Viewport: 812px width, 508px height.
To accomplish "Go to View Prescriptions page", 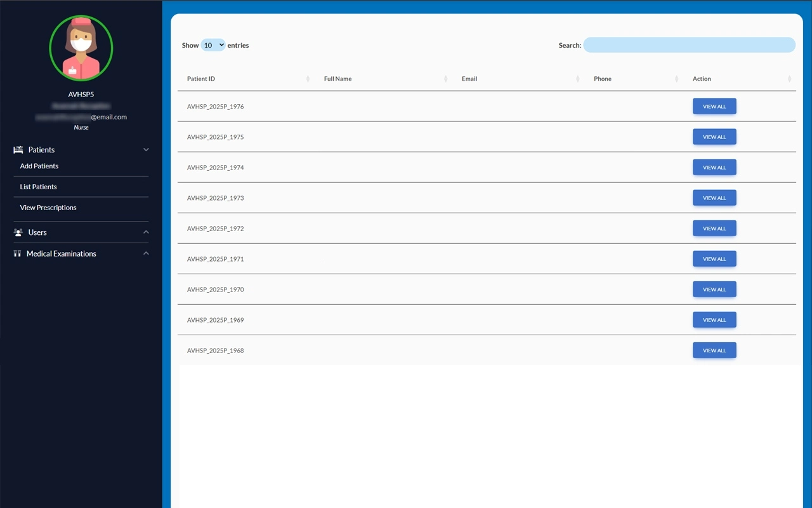I will 48,208.
